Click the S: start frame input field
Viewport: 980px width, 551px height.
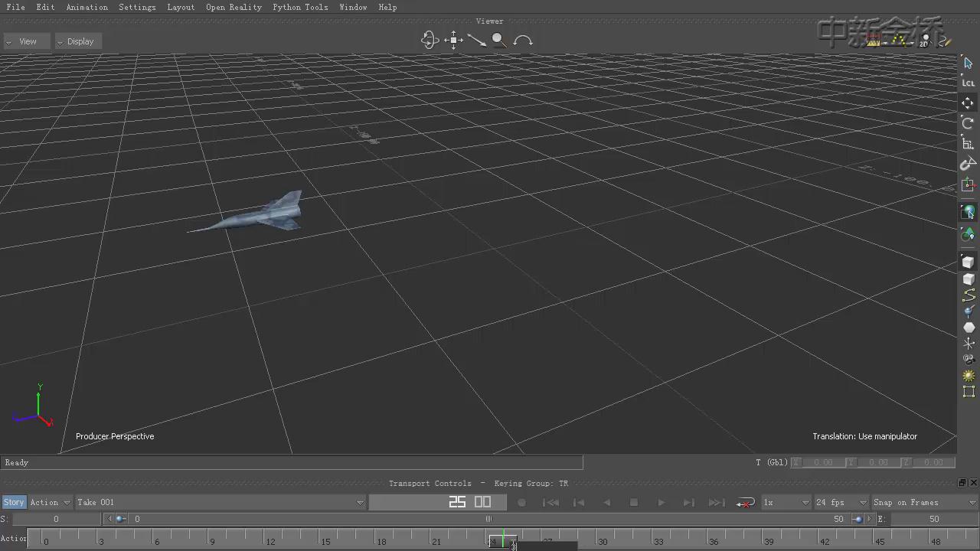pos(56,519)
